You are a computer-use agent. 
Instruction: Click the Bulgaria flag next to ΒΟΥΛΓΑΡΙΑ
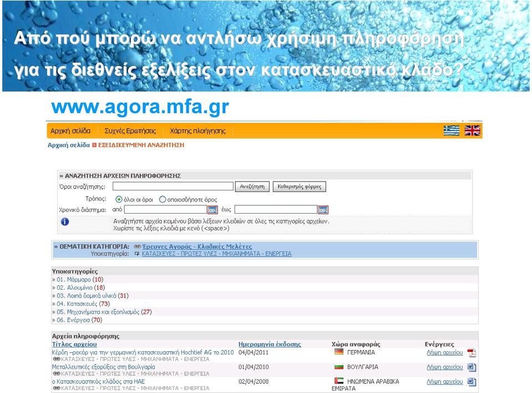tap(339, 366)
